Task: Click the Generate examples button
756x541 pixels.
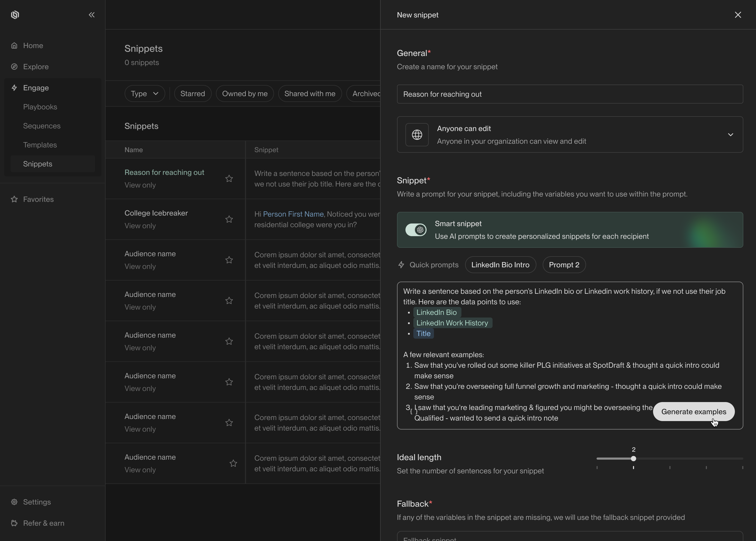Action: (x=693, y=411)
